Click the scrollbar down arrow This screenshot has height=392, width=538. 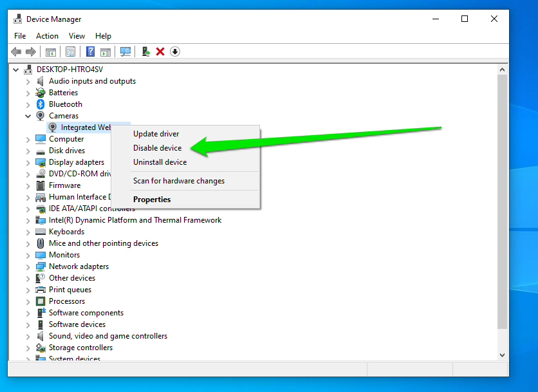[502, 355]
